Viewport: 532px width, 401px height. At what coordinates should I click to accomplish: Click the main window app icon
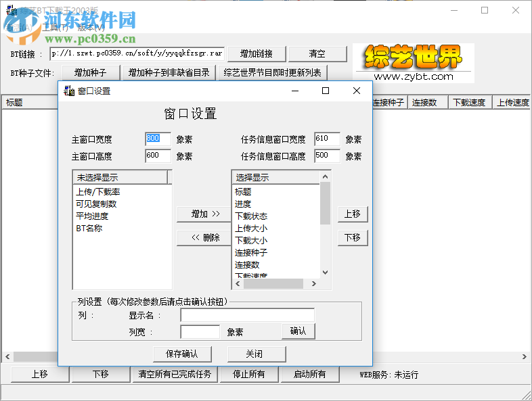pos(12,10)
